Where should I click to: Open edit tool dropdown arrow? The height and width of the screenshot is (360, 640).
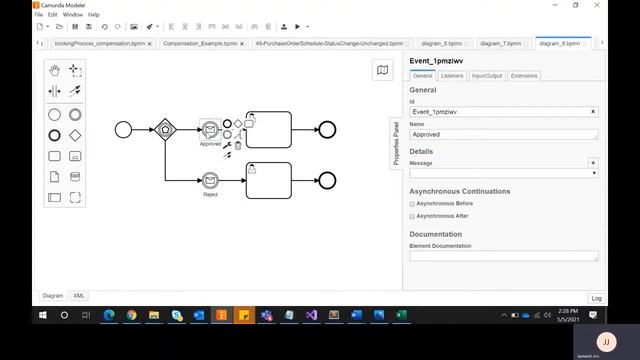click(x=158, y=27)
